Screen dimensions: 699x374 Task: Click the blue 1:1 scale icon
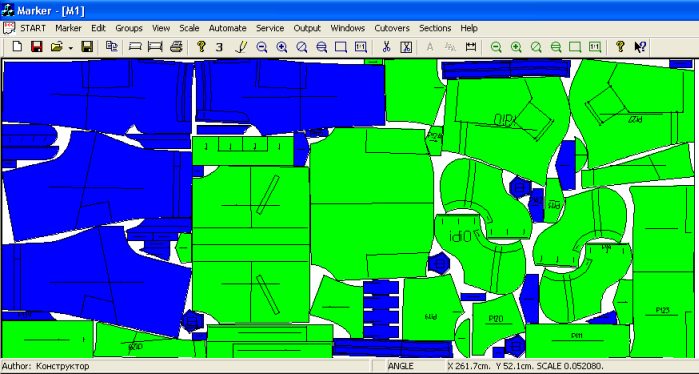pyautogui.click(x=360, y=46)
